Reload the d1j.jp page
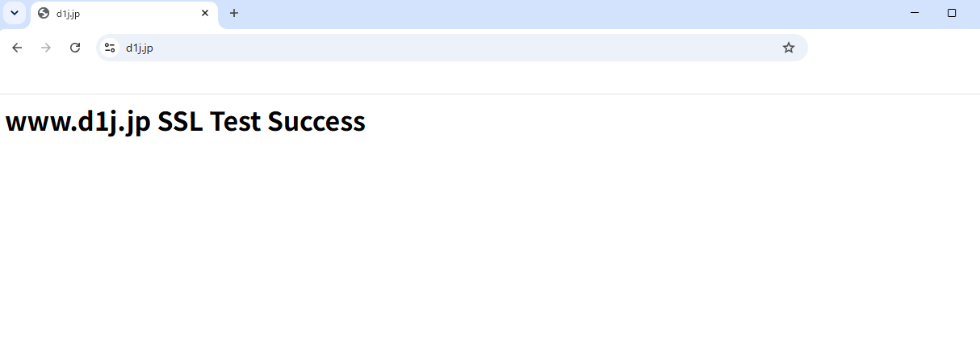This screenshot has width=980, height=343. pyautogui.click(x=75, y=48)
